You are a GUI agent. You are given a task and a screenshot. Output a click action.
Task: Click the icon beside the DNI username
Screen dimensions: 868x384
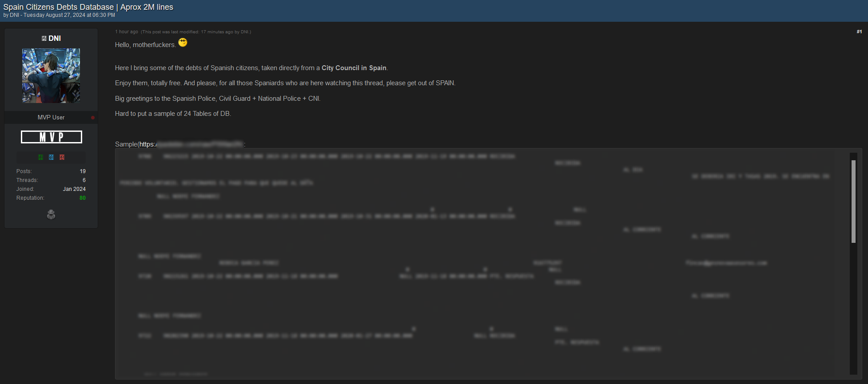[x=44, y=39]
